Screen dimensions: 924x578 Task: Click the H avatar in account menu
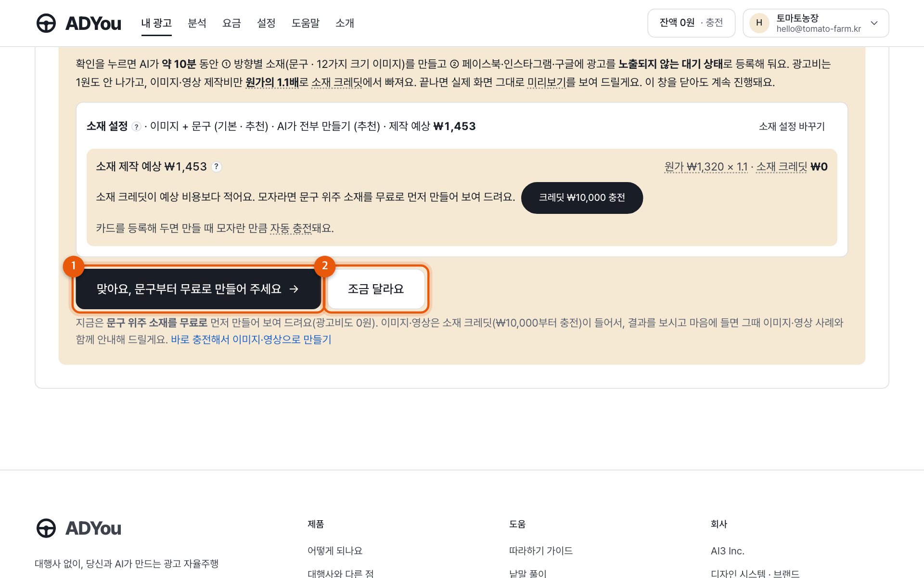[759, 23]
